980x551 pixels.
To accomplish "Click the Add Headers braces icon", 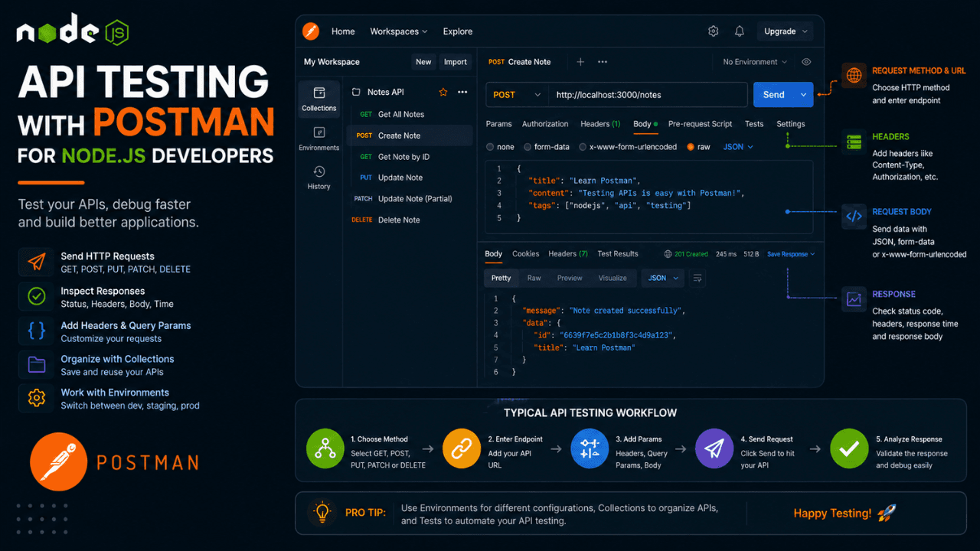I will [x=36, y=331].
